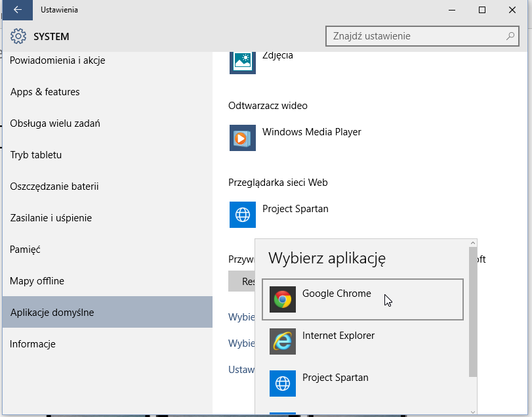Choose Project Spartan from the app list
This screenshot has width=532, height=417.
(x=363, y=384)
